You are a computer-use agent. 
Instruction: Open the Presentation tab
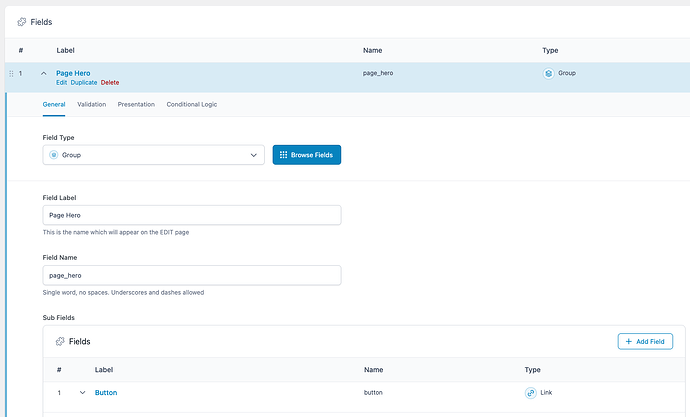136,105
